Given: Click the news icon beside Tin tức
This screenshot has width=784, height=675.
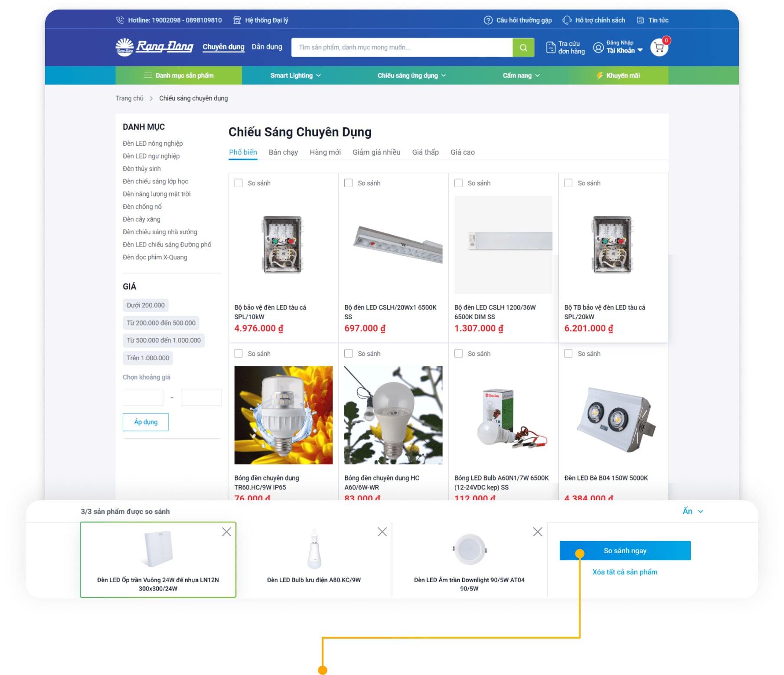Looking at the screenshot, I should 640,20.
